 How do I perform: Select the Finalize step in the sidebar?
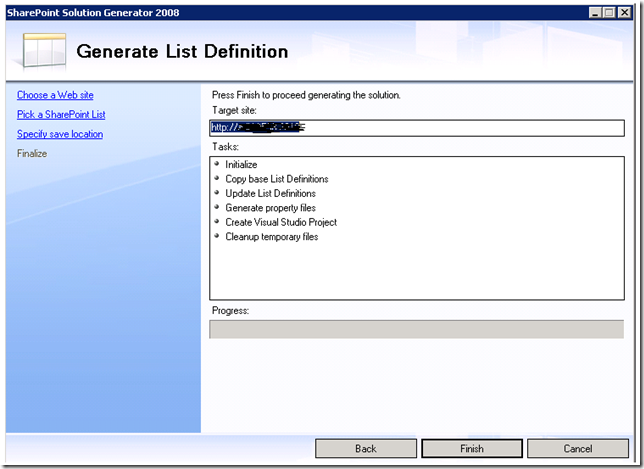point(32,153)
